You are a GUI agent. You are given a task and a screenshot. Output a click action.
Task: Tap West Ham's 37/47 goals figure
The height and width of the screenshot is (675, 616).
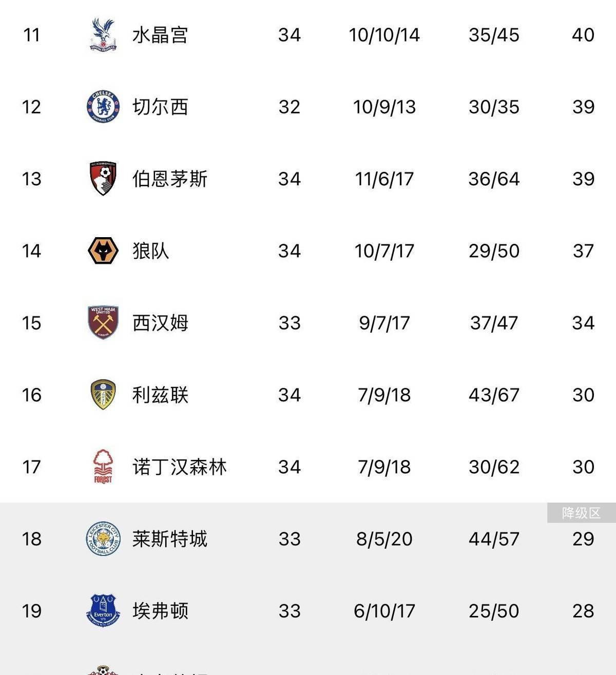tap(494, 323)
